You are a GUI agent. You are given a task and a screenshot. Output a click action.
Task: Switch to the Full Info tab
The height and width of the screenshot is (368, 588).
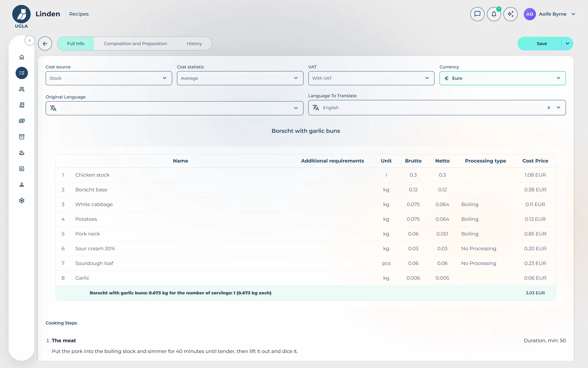[x=76, y=44]
